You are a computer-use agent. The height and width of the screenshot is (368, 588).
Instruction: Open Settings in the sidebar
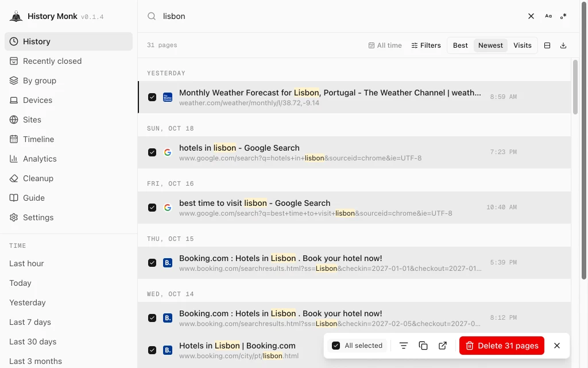[69, 217]
